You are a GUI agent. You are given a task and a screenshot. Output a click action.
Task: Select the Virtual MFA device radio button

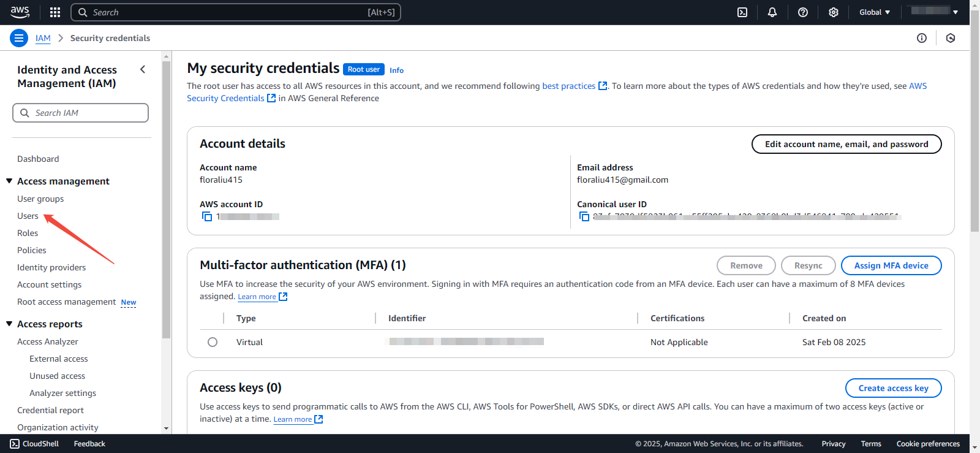[213, 342]
